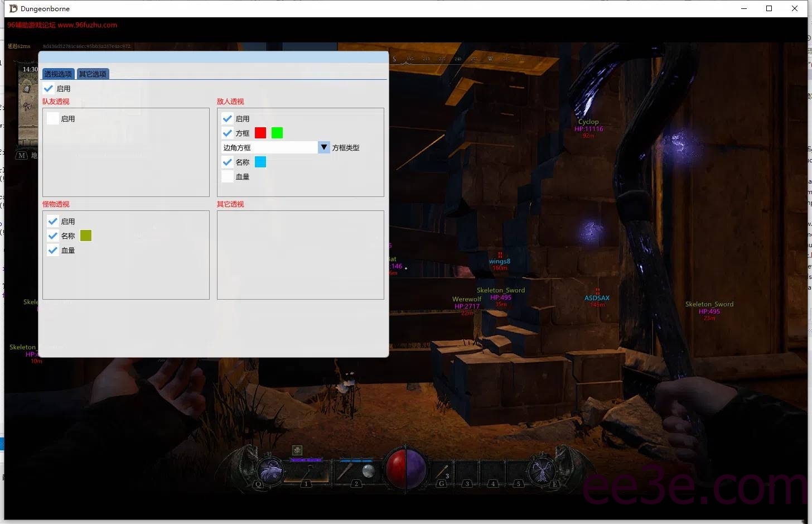Click the minimap marker icon labeled M
This screenshot has height=524, width=812.
(20, 156)
